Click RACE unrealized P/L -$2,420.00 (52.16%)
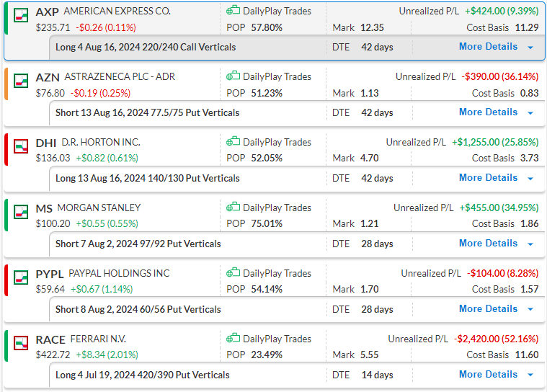This screenshot has width=547, height=392. click(496, 339)
